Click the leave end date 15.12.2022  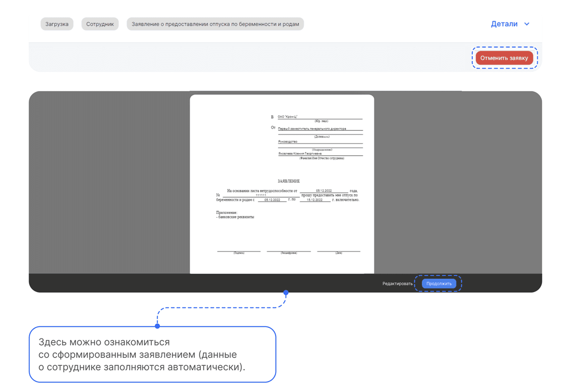(314, 200)
